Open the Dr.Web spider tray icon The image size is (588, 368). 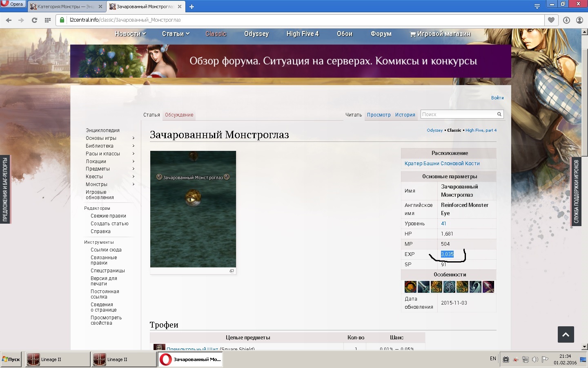click(506, 359)
